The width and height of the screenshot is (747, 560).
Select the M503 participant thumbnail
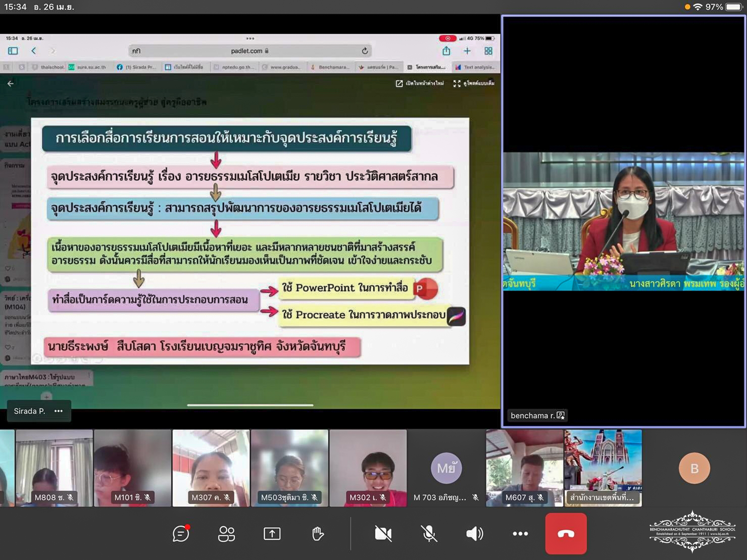pos(290,468)
